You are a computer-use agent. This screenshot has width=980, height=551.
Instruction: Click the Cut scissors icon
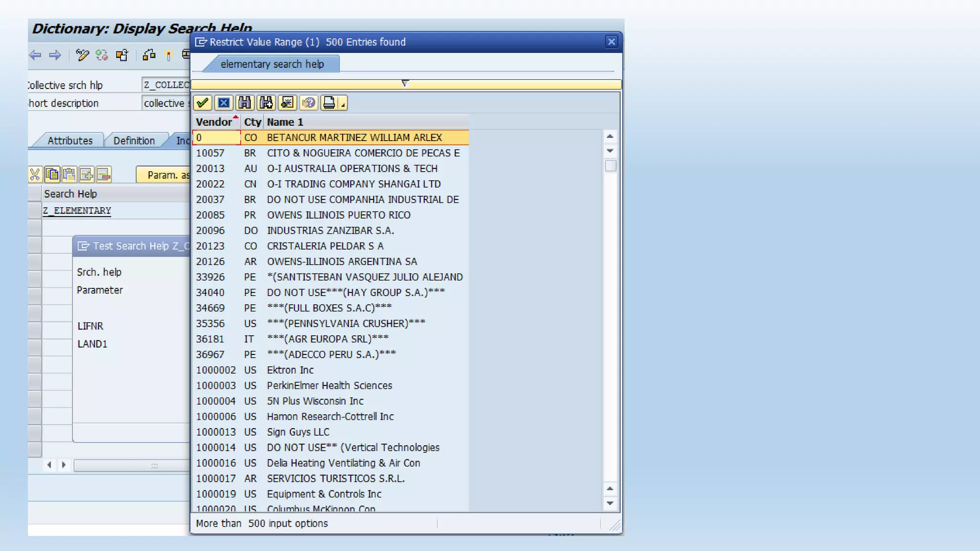coord(35,175)
